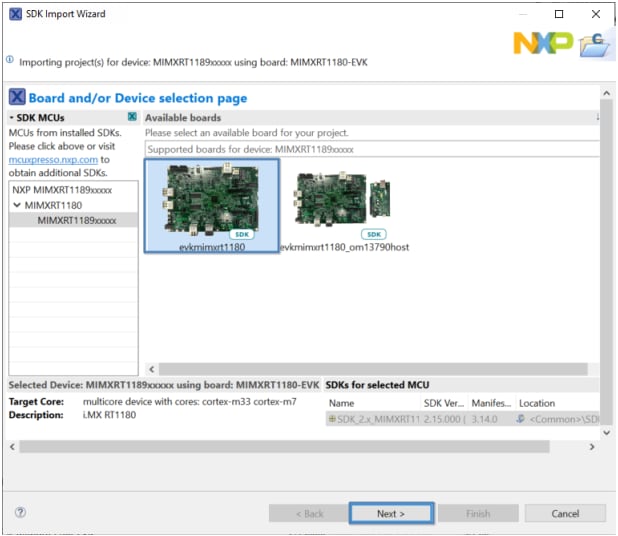Collapse the SDK MCUs section
This screenshot has height=536, width=618.
12,117
